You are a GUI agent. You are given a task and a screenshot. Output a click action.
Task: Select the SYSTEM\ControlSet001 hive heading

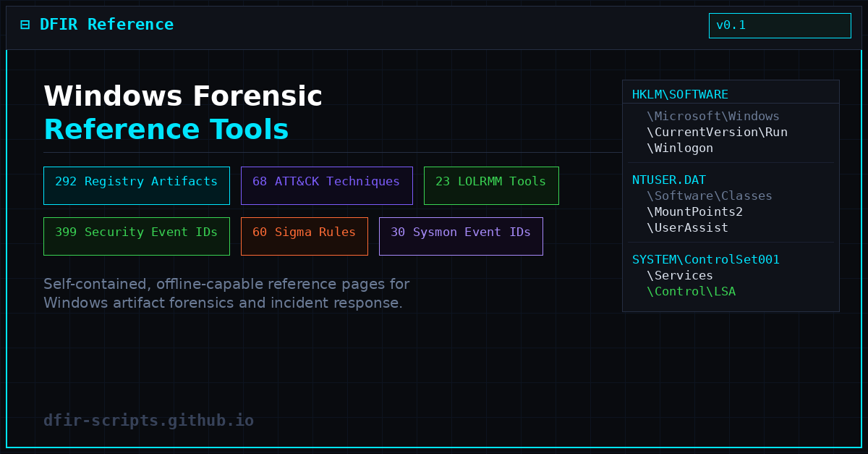(x=706, y=259)
